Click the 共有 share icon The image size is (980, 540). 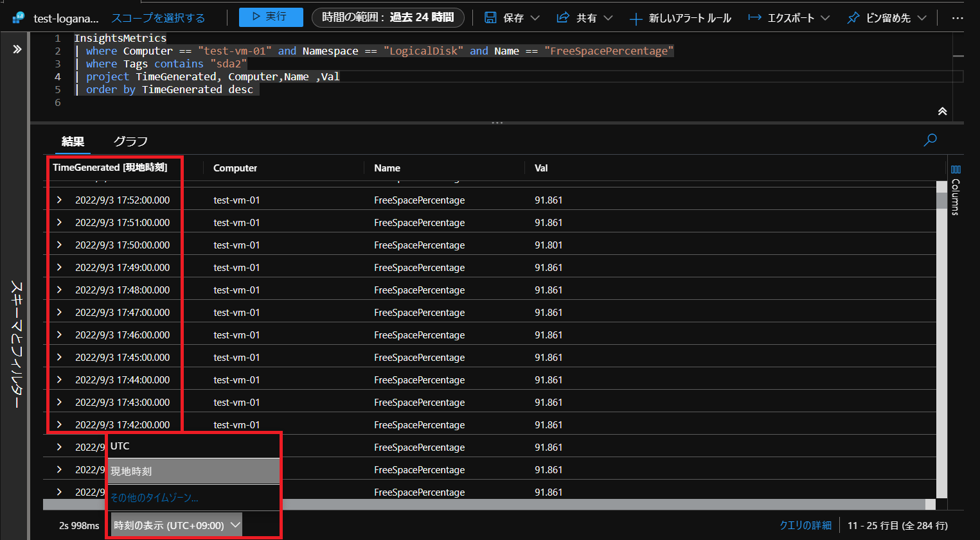click(563, 18)
